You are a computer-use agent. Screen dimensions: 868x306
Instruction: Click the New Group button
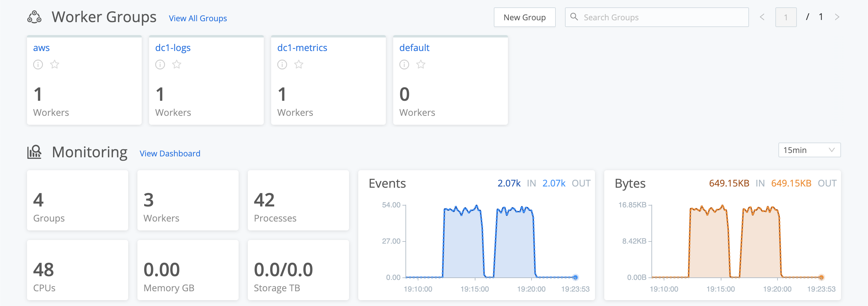(524, 17)
